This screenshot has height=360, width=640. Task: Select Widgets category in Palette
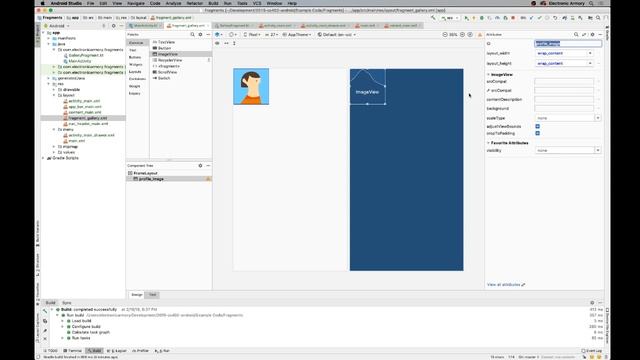coord(136,64)
